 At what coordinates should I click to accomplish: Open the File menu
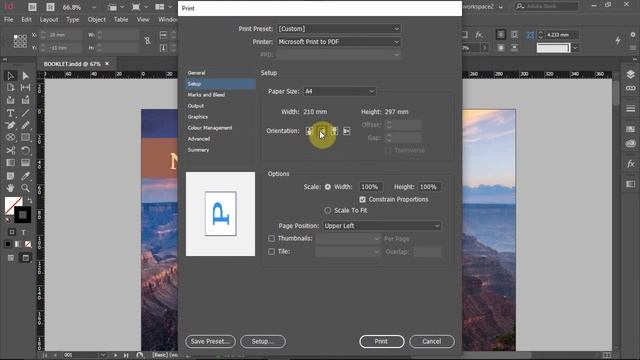(9, 19)
